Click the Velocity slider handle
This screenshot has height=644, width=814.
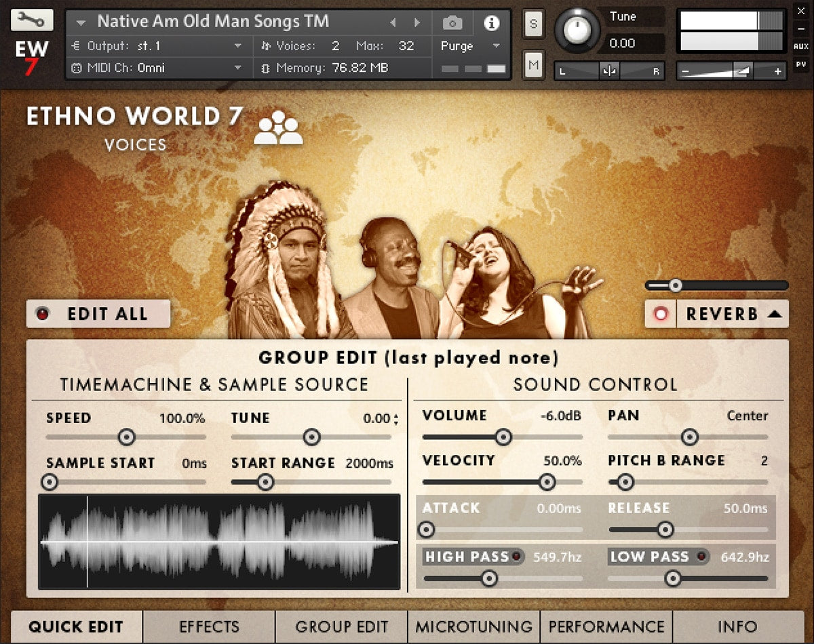point(547,482)
